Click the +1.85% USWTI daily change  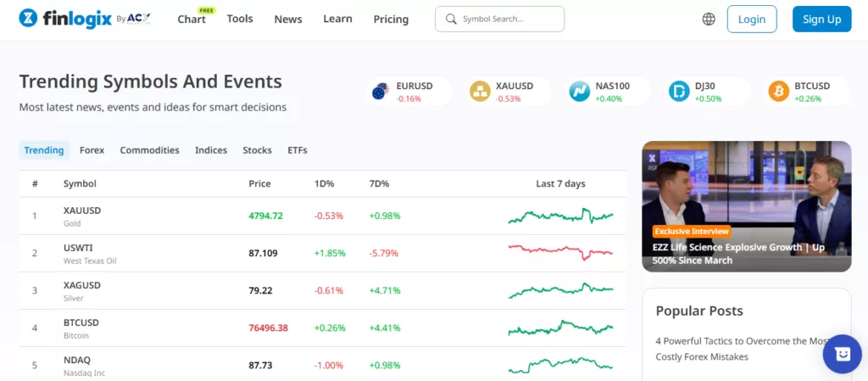pyautogui.click(x=330, y=254)
